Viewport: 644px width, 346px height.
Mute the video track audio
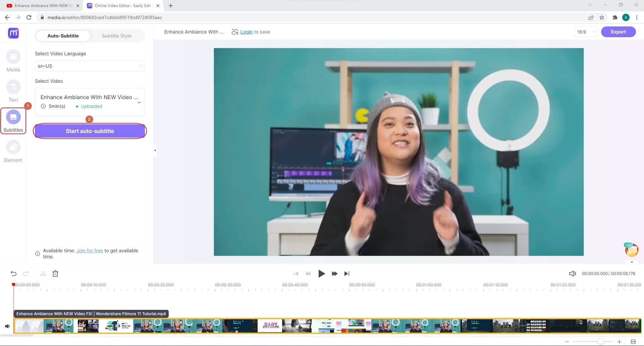[x=7, y=326]
